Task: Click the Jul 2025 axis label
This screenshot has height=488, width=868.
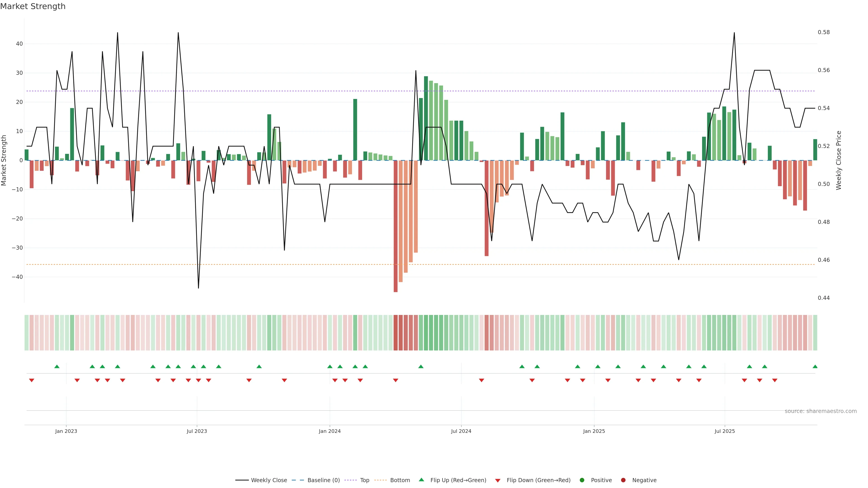Action: coord(724,431)
